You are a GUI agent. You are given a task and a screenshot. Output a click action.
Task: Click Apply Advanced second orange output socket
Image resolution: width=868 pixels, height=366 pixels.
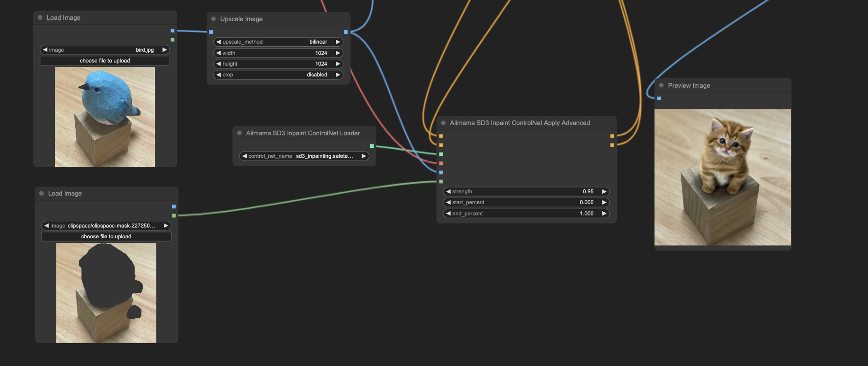pyautogui.click(x=612, y=145)
